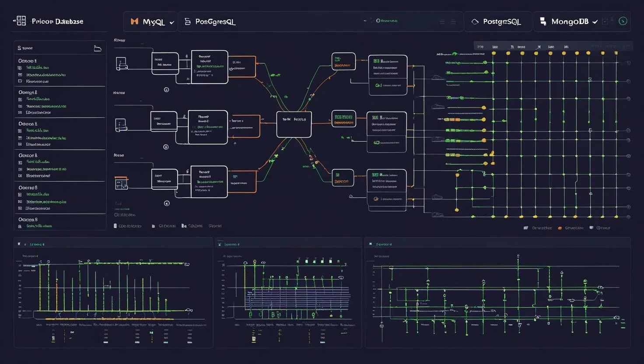
Task: Click the grid app icon beside Pricor Database
Action: [x=20, y=21]
